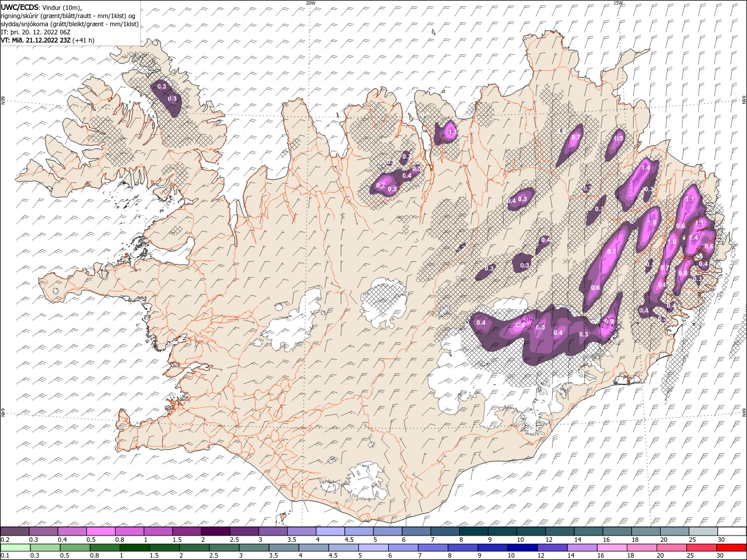Select the top-row slate blue swatch labeled 6
747x560 pixels.
pos(416,531)
